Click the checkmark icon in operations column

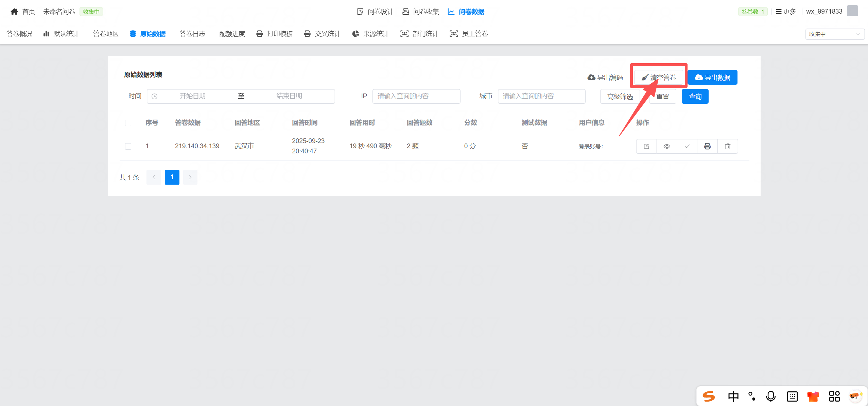(x=687, y=146)
